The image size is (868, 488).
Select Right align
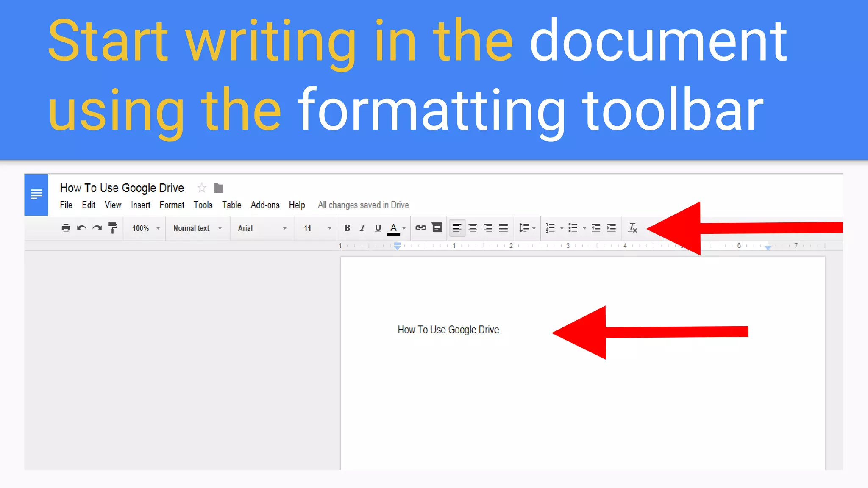[488, 228]
